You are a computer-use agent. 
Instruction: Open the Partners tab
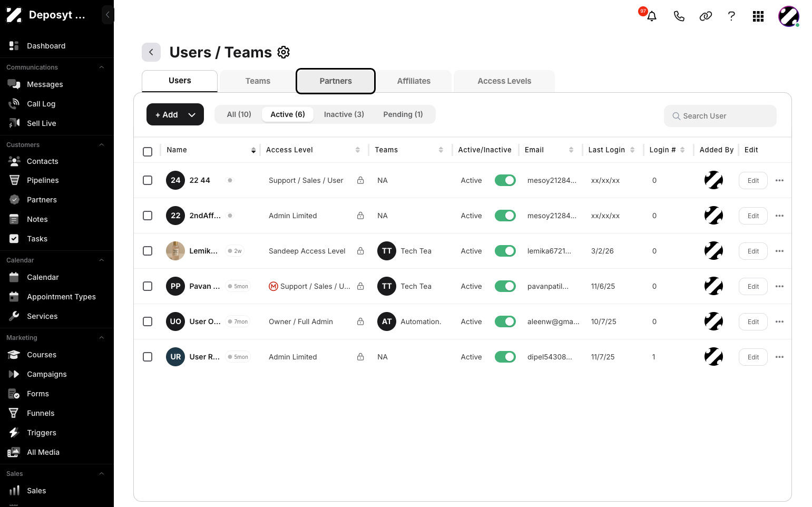tap(336, 81)
